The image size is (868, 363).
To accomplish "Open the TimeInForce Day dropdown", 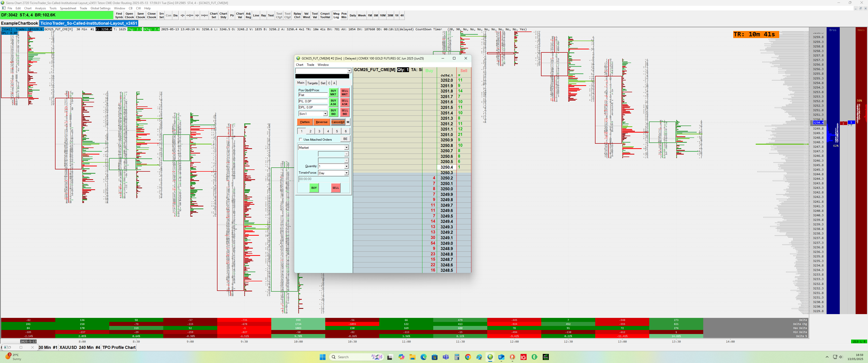I will (x=346, y=173).
